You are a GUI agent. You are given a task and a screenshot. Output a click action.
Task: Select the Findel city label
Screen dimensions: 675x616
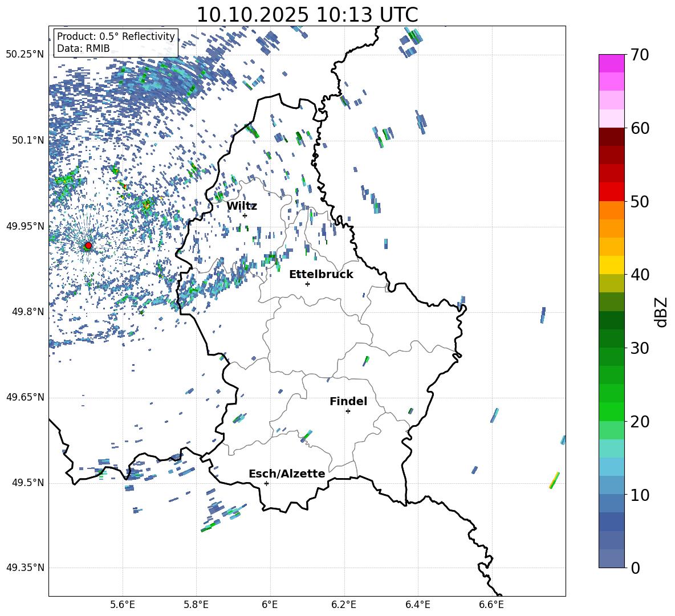coord(348,401)
